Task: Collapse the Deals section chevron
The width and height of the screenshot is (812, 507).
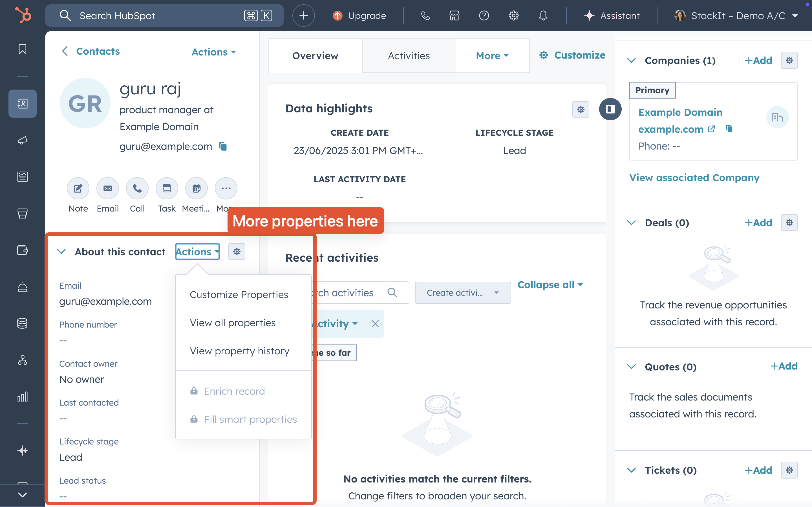Action: pos(632,223)
